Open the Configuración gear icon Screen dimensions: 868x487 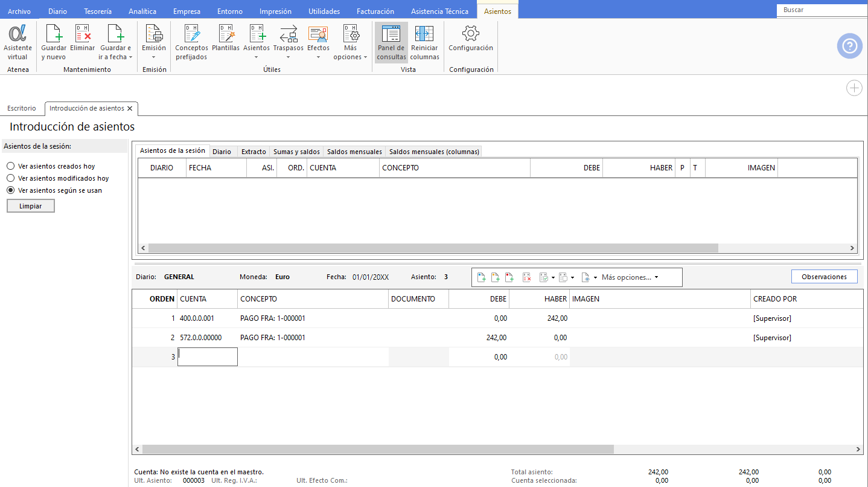471,33
